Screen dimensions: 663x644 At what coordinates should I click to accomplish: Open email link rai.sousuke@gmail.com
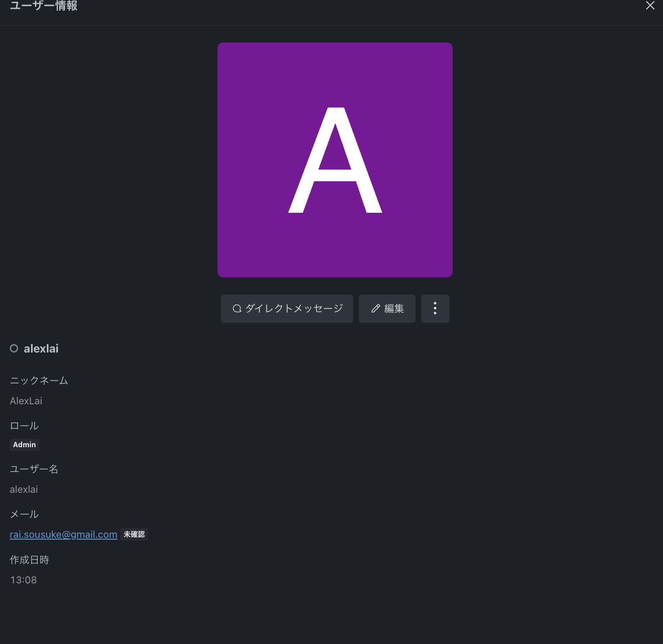(64, 534)
